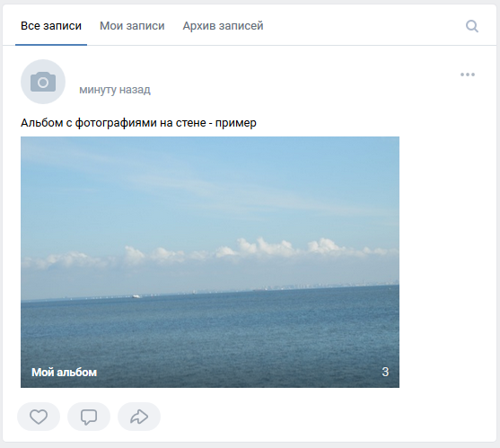Share the post using the arrow icon
Image resolution: width=500 pixels, height=448 pixels.
(x=139, y=417)
